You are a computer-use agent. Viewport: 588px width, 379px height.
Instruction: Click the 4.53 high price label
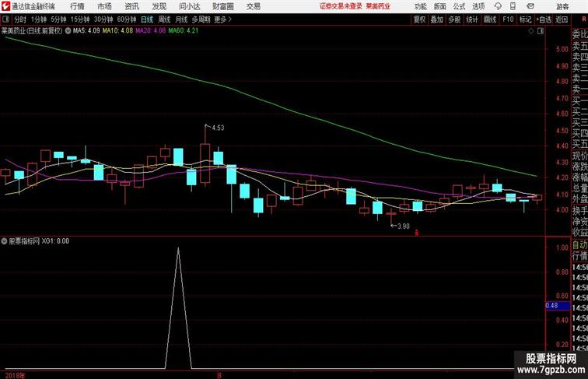218,128
